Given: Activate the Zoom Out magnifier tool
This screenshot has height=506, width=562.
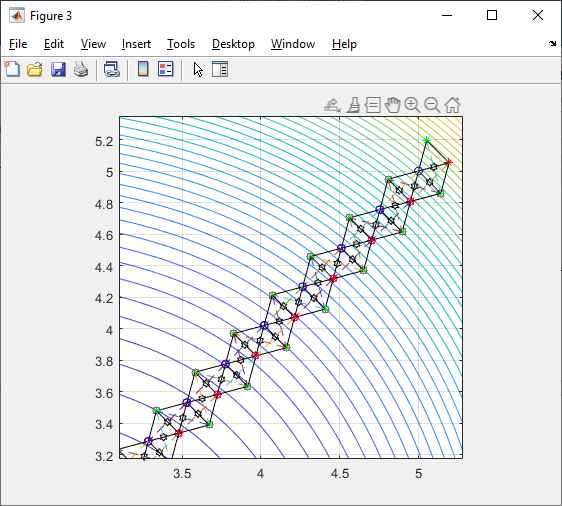Looking at the screenshot, I should 432,105.
